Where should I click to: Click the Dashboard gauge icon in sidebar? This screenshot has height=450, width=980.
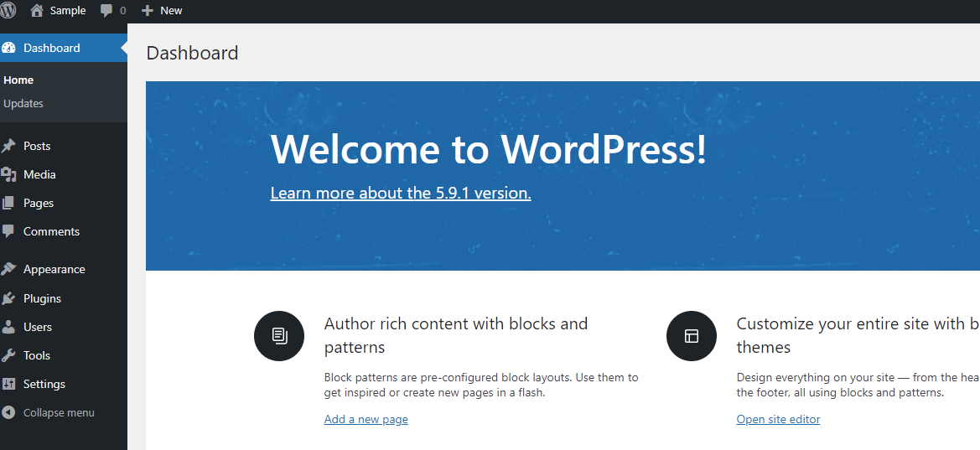[x=8, y=48]
